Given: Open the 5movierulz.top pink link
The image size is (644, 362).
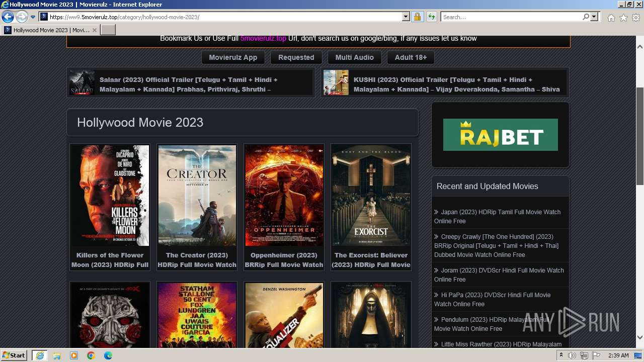Looking at the screenshot, I should [263, 38].
